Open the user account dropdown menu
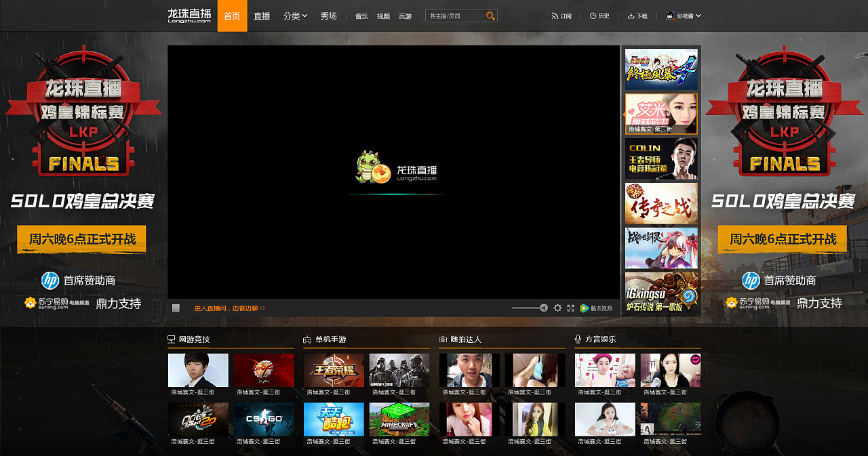The image size is (868, 456). [x=683, y=16]
